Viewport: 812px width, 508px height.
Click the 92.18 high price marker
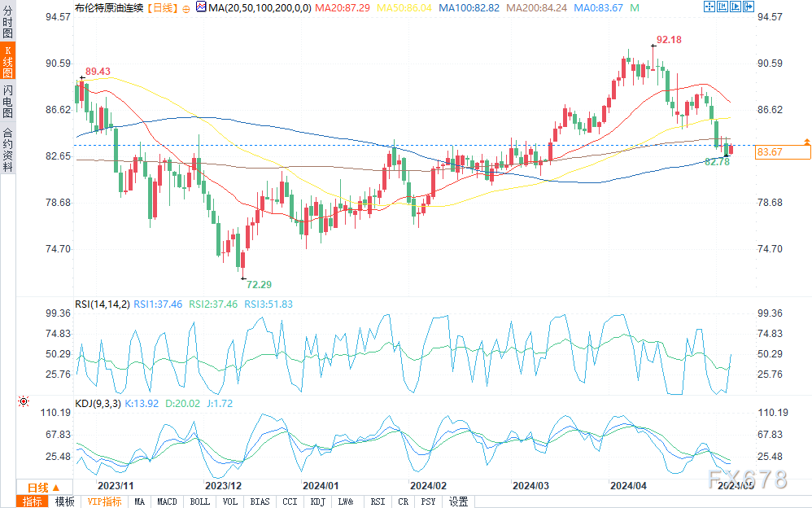click(x=669, y=40)
